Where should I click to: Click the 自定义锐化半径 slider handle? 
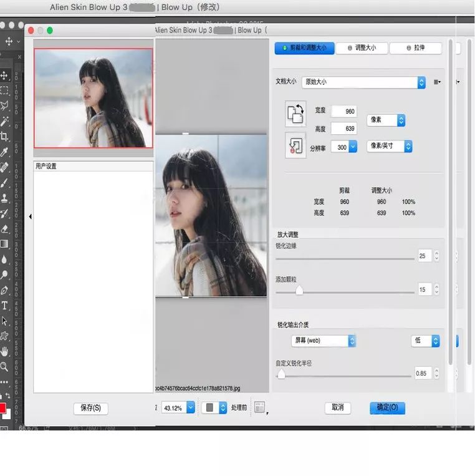281,374
